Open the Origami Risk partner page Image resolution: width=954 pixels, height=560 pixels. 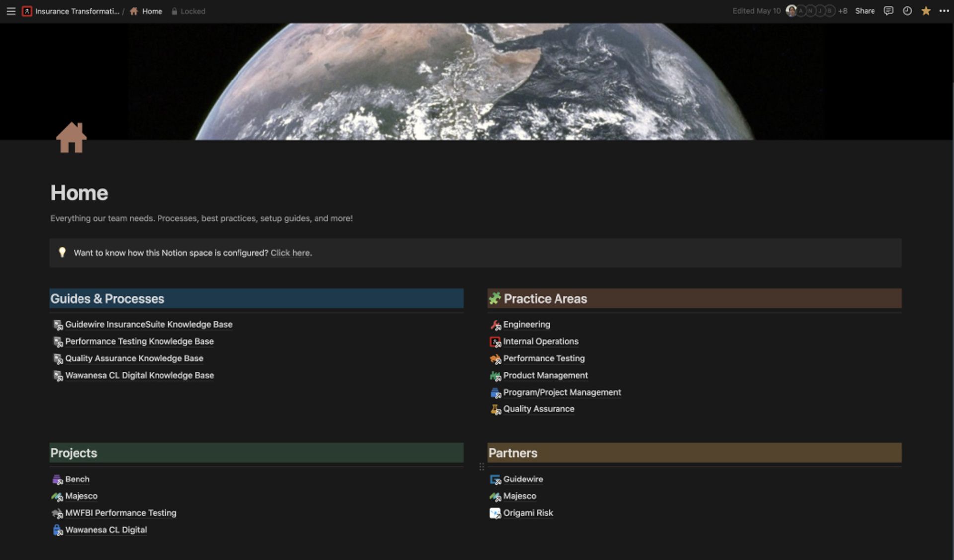pyautogui.click(x=528, y=513)
